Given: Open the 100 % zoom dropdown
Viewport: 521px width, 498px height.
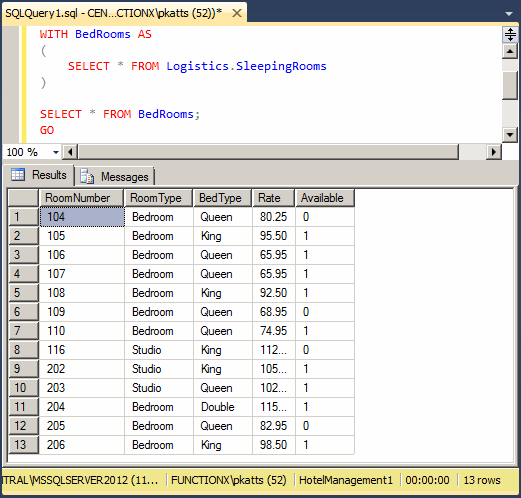Looking at the screenshot, I should click(x=56, y=153).
